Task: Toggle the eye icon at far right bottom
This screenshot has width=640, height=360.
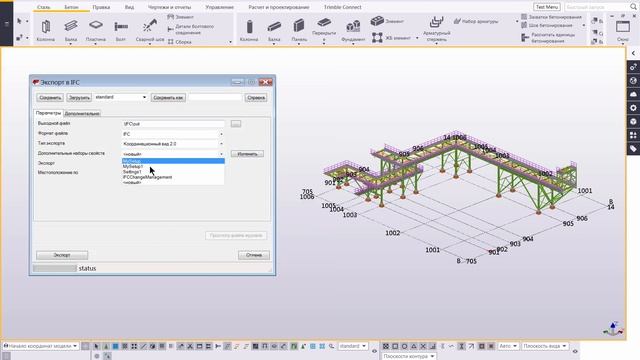Action: (x=575, y=351)
